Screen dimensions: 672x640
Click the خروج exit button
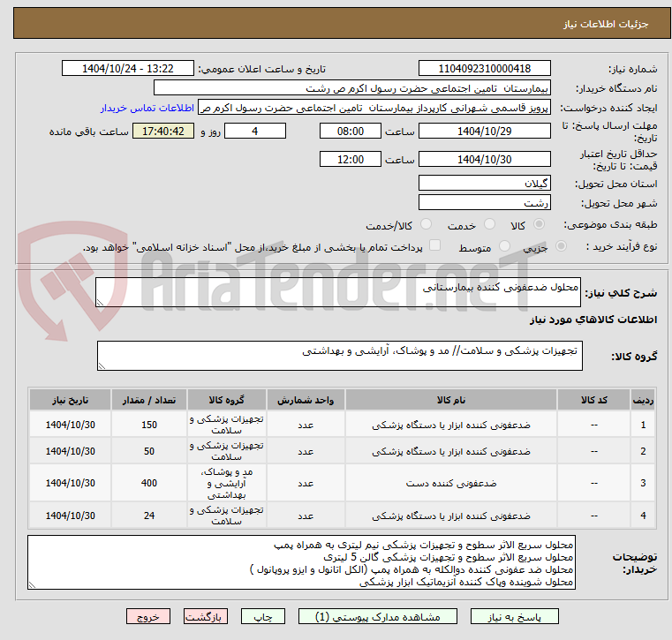click(x=147, y=617)
